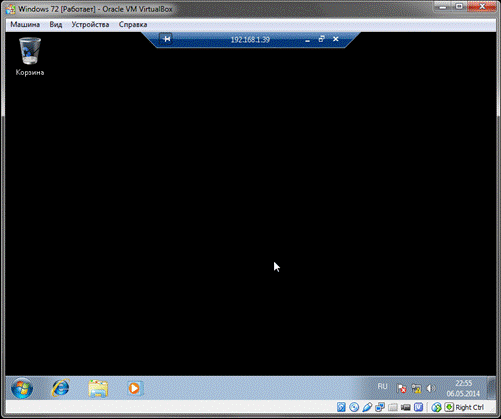Open the volume speaker tray icon
Screen dimensions: 501x419
(431, 388)
